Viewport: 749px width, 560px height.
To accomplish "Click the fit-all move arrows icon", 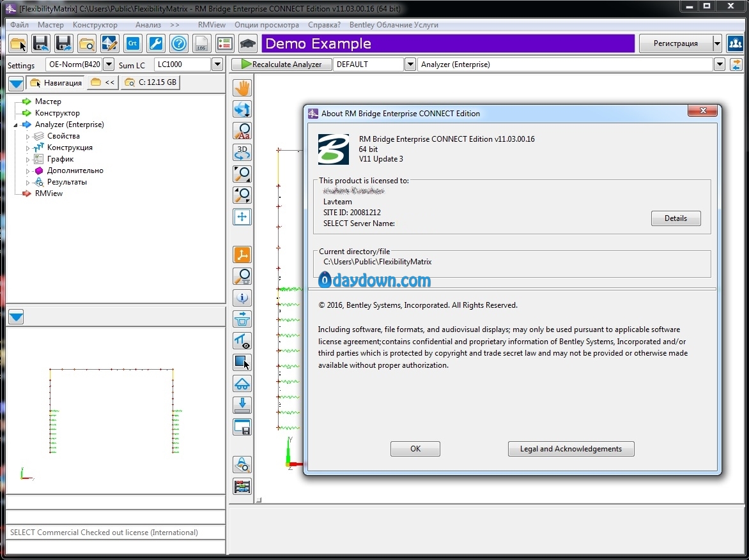I will coord(242,216).
